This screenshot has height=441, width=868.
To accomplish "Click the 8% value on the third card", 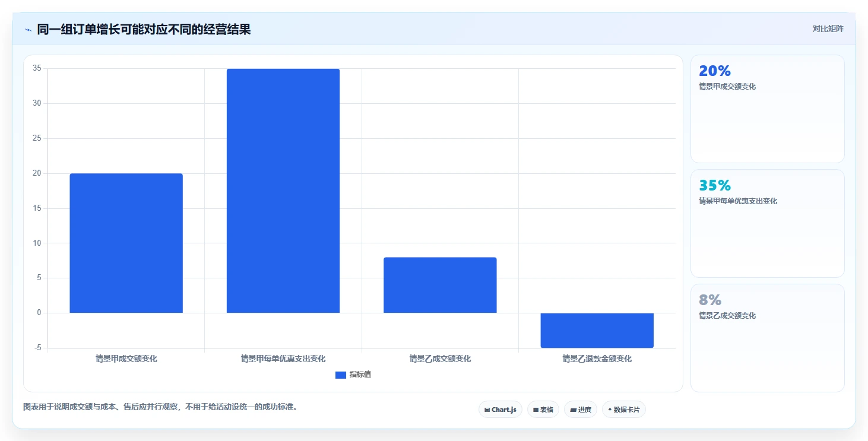I will coord(710,300).
